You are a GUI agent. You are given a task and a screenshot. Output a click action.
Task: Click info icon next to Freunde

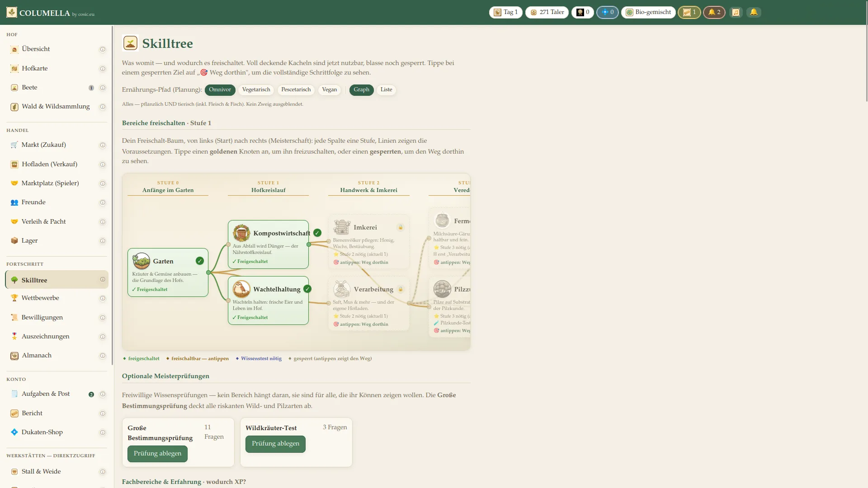(x=103, y=202)
